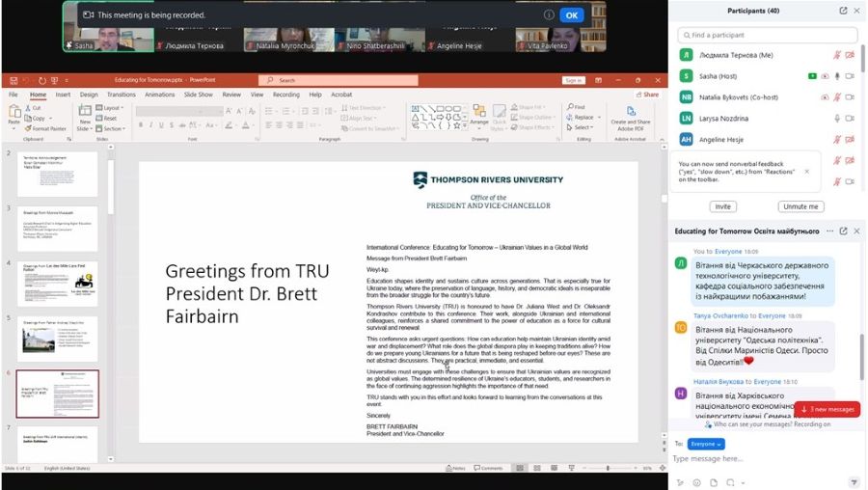Click the participants list scrollbar

tap(862, 59)
